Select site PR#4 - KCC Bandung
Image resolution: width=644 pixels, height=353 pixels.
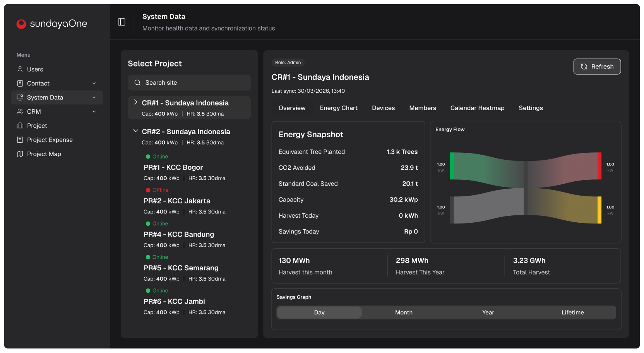[x=179, y=234]
